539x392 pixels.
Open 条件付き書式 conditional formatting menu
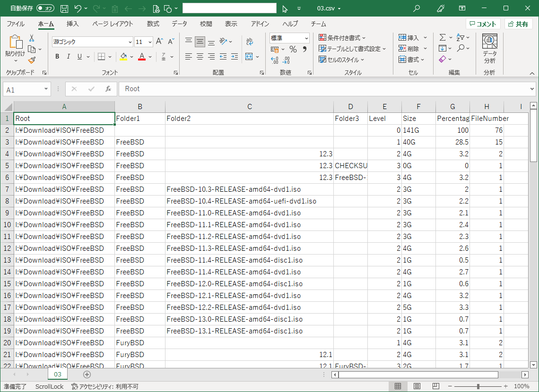[x=342, y=38]
